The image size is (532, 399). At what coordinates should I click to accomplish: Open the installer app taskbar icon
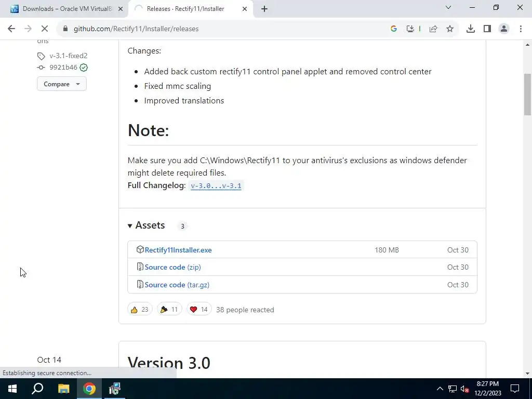pos(115,389)
